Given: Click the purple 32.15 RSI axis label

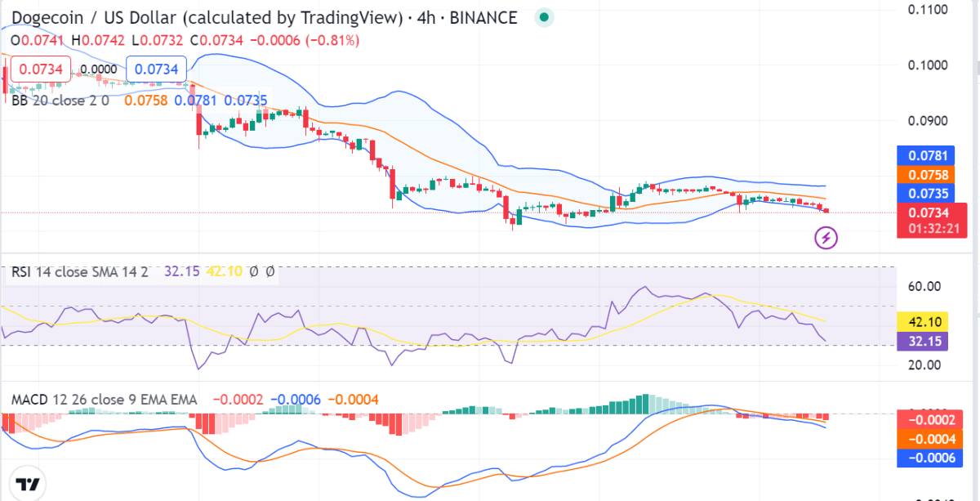Looking at the screenshot, I should pos(921,342).
